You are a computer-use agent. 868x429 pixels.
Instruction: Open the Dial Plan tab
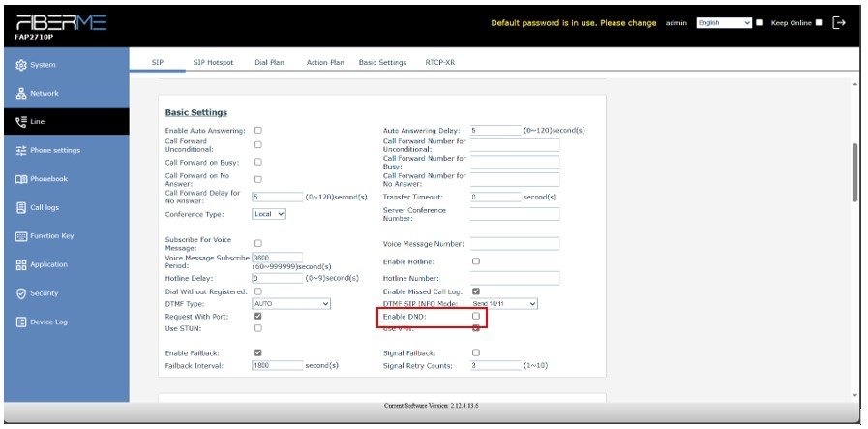coord(269,63)
